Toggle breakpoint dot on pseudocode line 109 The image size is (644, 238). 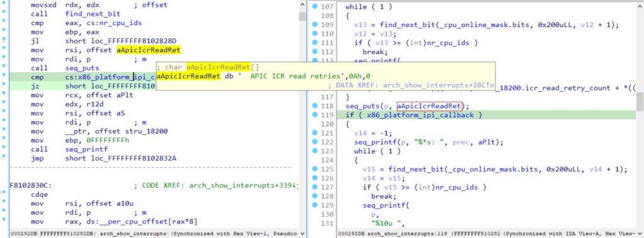click(315, 24)
